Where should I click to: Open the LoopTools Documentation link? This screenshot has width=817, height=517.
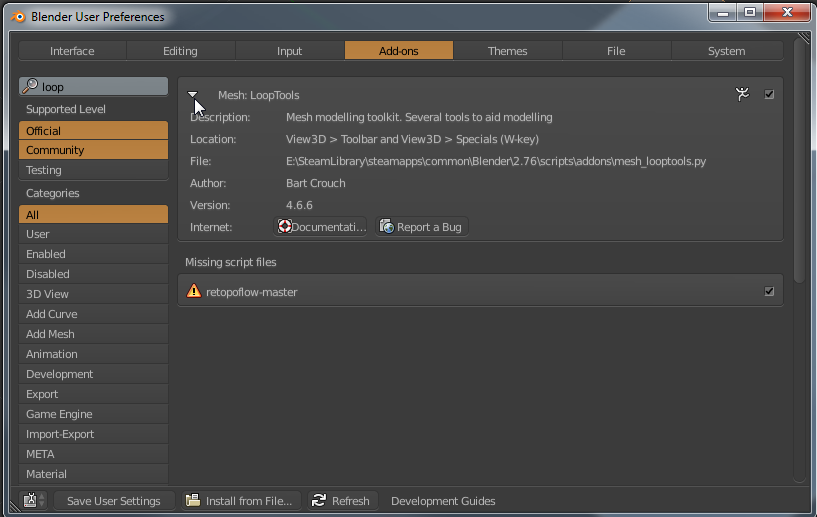[321, 227]
